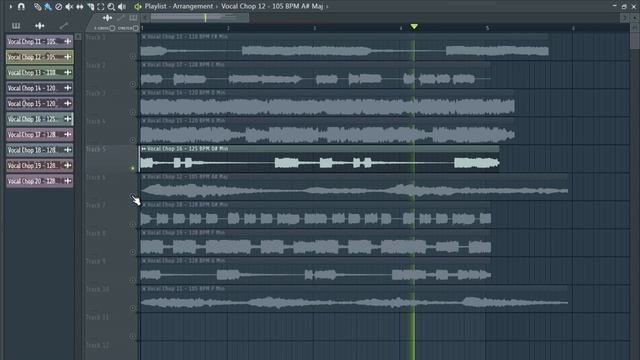Screen dimensions: 640x360
Task: Click the Vocal Chop 20 waveform on Track 9
Action: tap(316, 275)
